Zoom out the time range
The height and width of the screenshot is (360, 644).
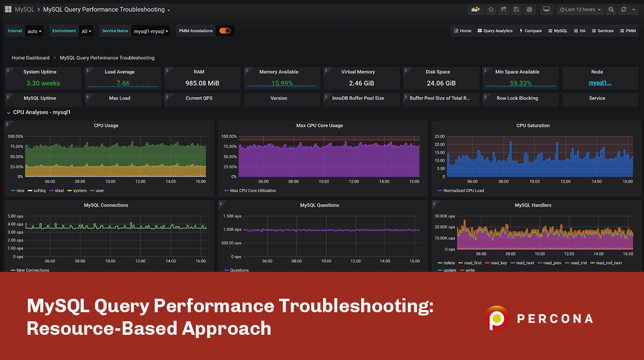pyautogui.click(x=611, y=9)
